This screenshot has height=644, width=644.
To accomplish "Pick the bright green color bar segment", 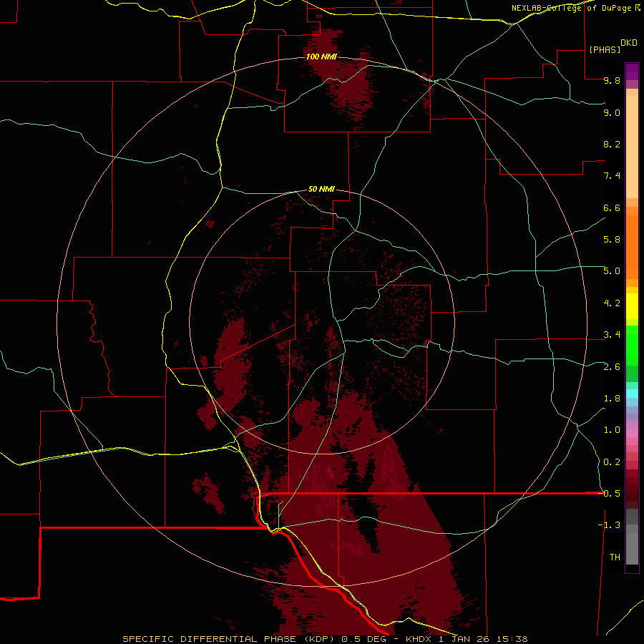I will coord(632,346).
